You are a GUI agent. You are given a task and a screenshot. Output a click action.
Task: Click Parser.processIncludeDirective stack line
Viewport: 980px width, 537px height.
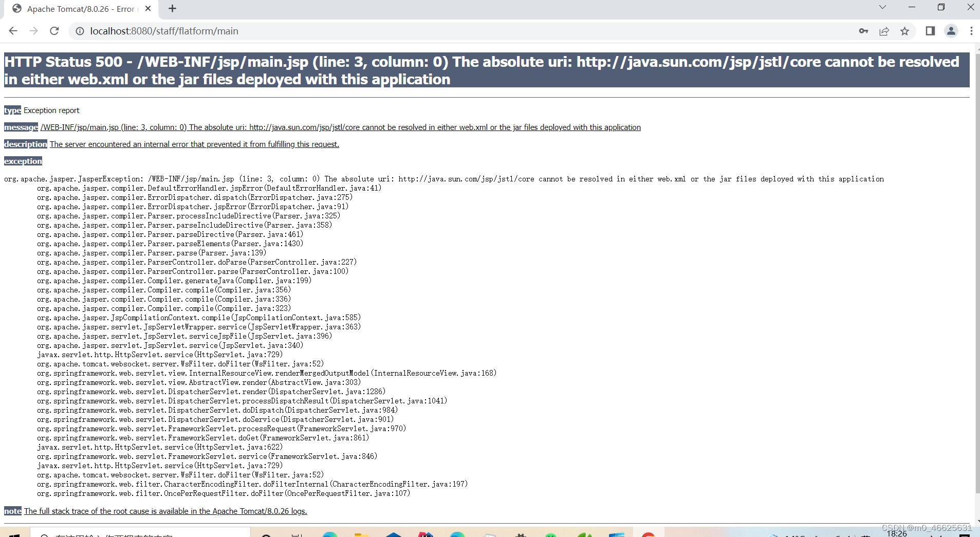(x=189, y=216)
